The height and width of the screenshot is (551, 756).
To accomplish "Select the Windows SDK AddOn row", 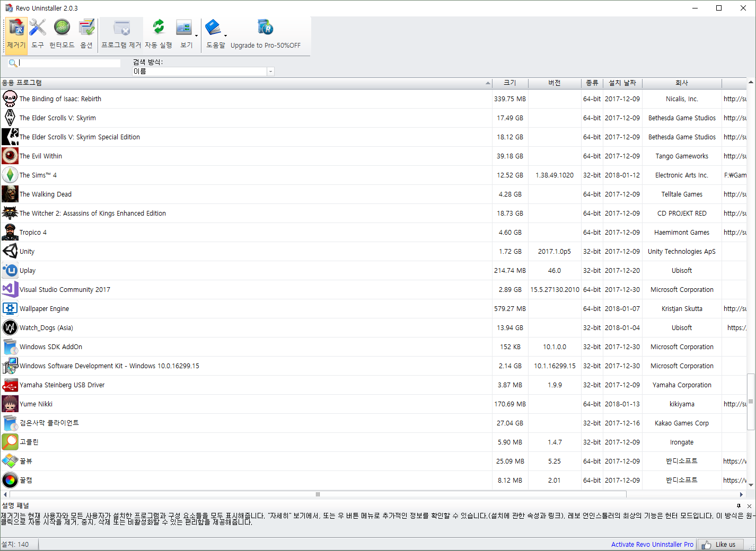I will coord(373,346).
